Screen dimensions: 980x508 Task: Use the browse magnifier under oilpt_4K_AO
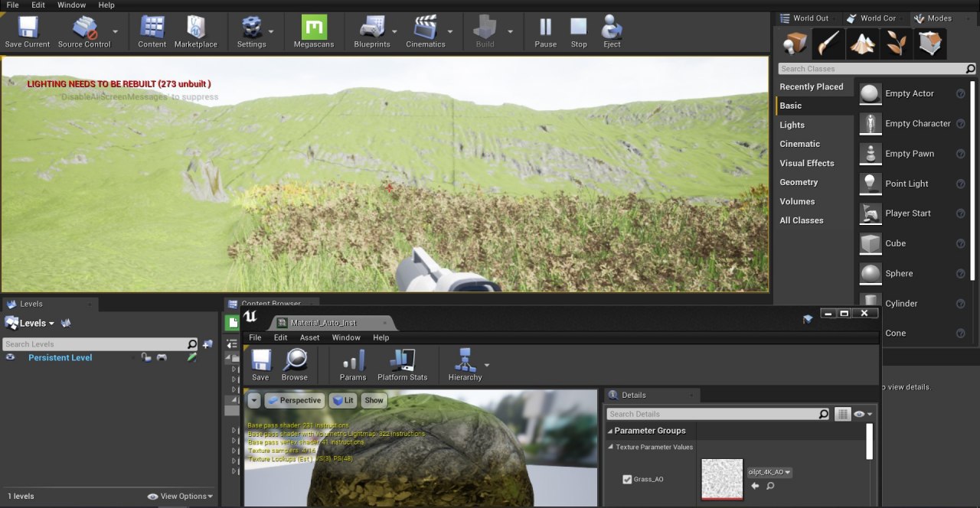[770, 486]
